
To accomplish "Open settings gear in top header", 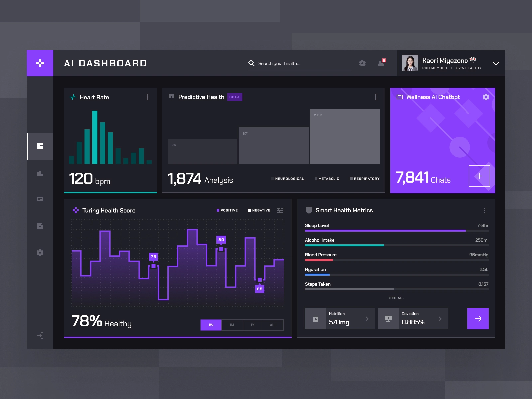I will click(362, 63).
